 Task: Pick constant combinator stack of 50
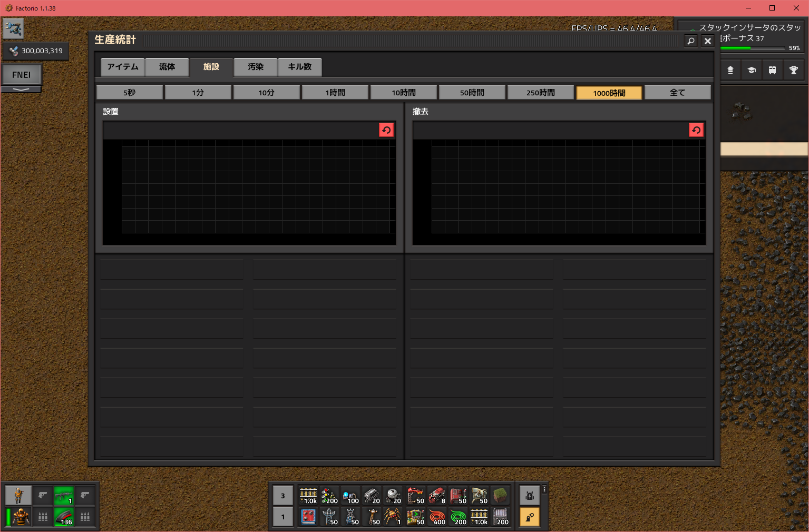(x=416, y=517)
